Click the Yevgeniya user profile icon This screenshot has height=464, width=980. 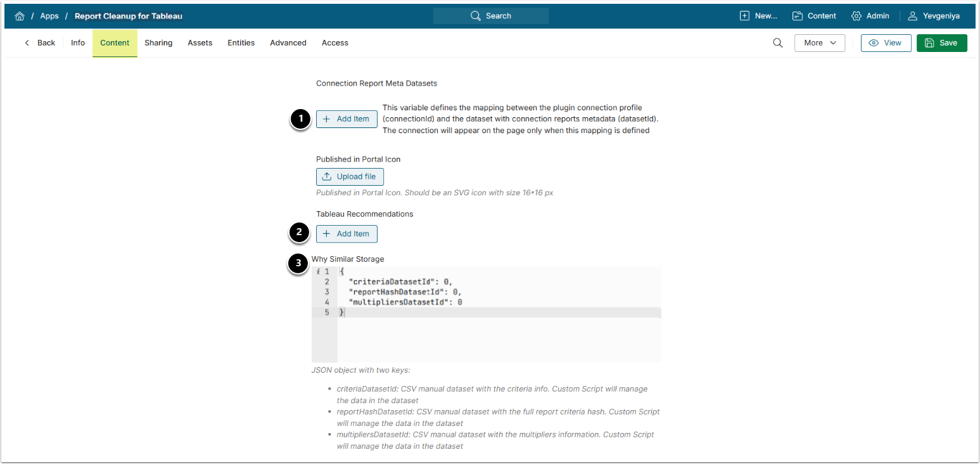[x=912, y=16]
